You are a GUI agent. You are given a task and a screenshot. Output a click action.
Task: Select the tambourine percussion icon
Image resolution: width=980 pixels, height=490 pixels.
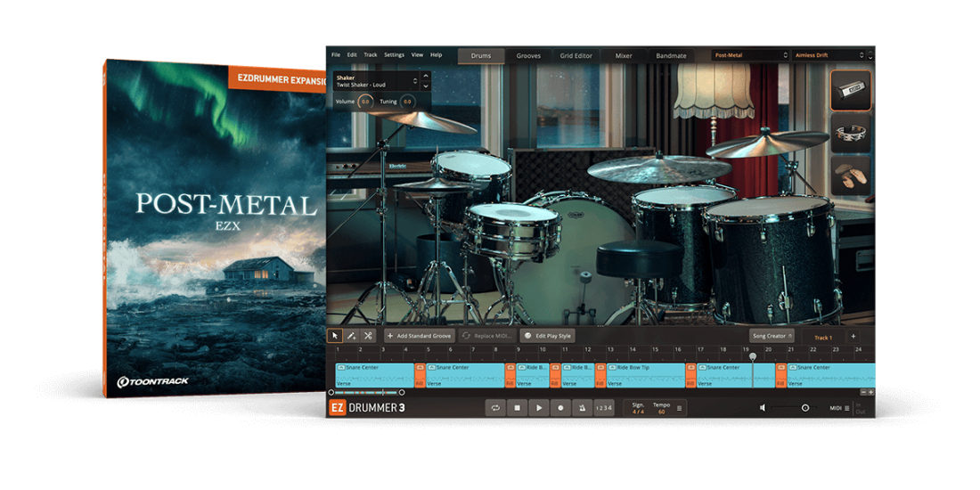pyautogui.click(x=851, y=133)
